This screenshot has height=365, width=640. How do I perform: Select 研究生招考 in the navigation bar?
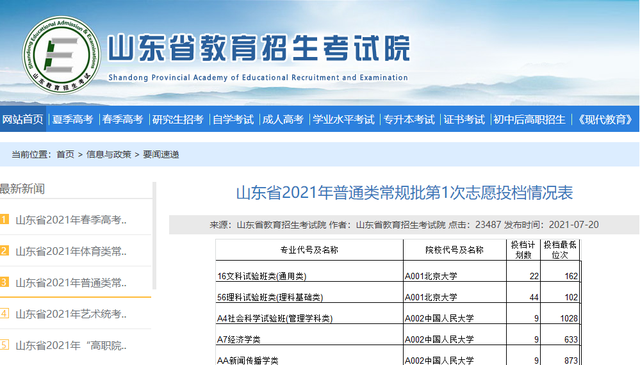point(178,119)
